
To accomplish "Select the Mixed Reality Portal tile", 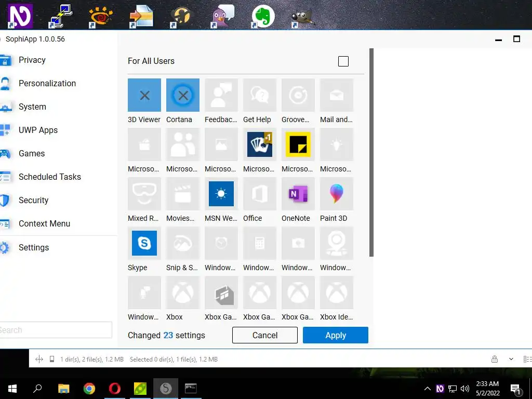I will click(x=144, y=194).
